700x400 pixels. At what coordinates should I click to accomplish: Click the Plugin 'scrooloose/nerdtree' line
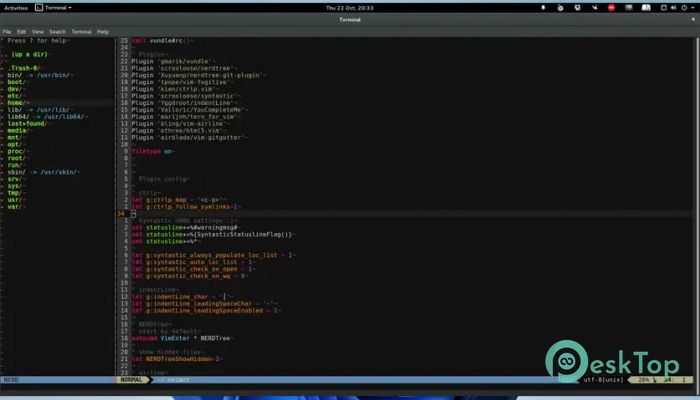tap(183, 68)
